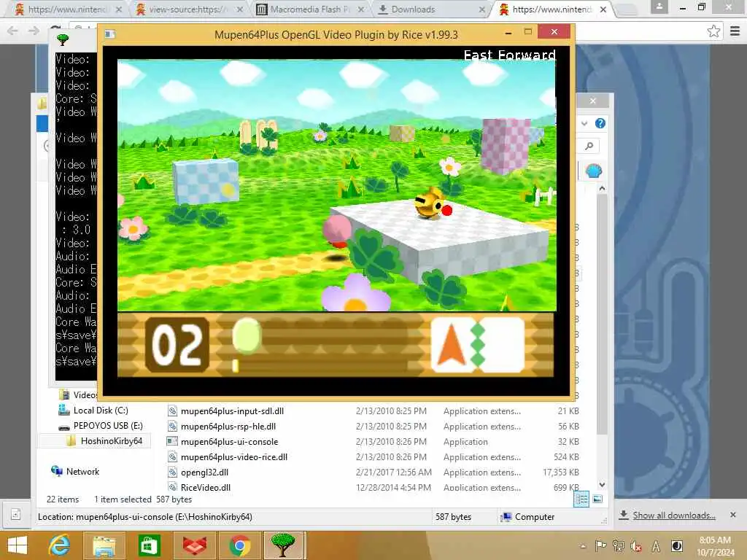Select mupen64plus-video-rice.dll file
Viewport: 747px width, 560px height.
click(x=234, y=456)
